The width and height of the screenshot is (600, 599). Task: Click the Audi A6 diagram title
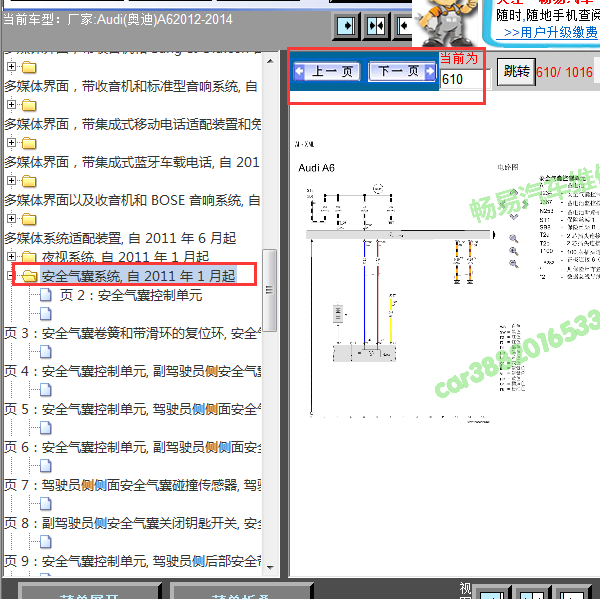[x=316, y=168]
